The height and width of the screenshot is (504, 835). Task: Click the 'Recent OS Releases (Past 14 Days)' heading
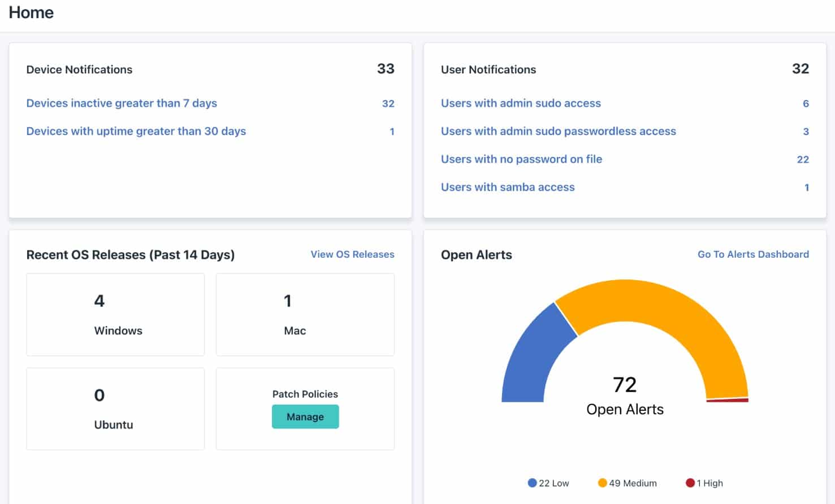click(131, 255)
